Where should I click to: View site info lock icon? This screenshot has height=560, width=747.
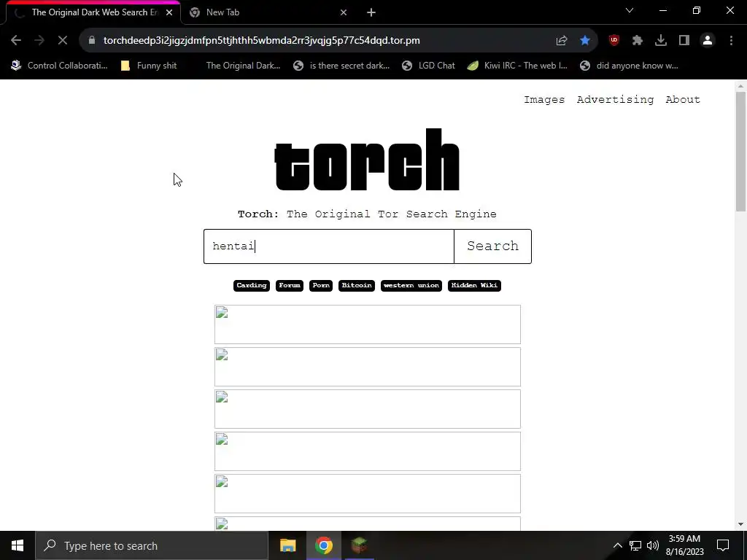click(92, 41)
